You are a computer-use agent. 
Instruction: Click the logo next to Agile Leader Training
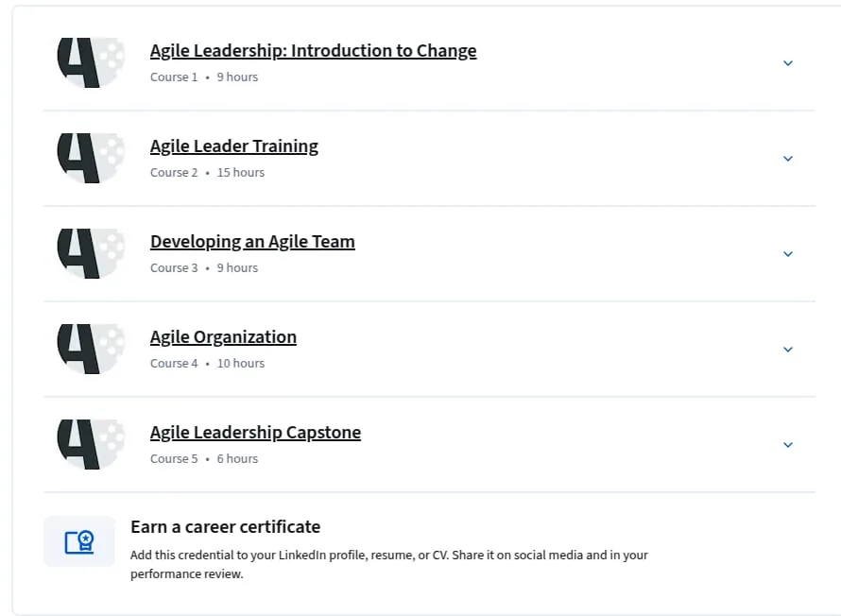pyautogui.click(x=91, y=158)
